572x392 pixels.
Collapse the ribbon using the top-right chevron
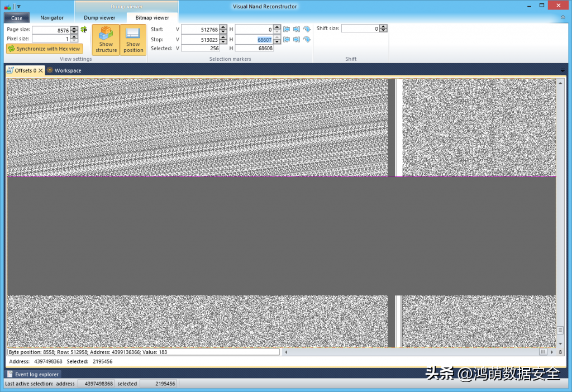pyautogui.click(x=564, y=17)
